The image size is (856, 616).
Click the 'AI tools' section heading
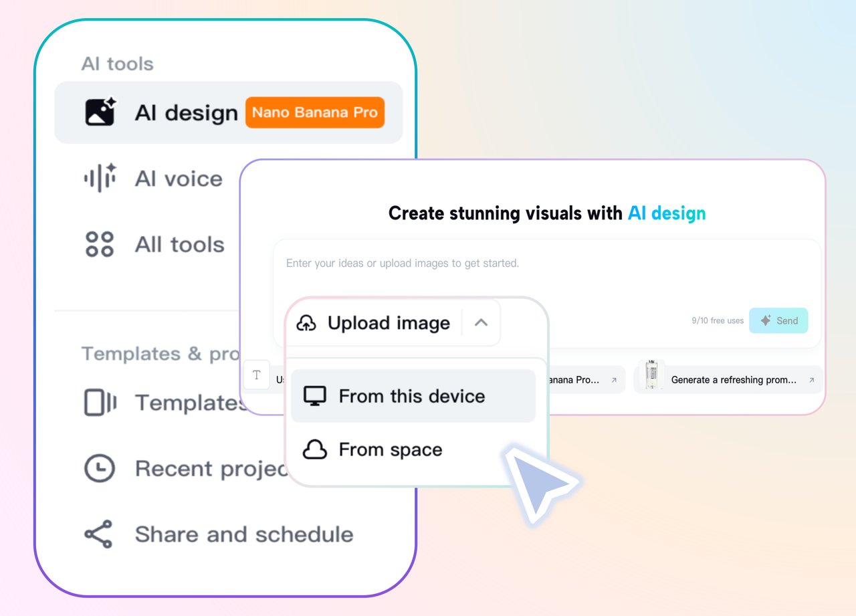[x=118, y=64]
